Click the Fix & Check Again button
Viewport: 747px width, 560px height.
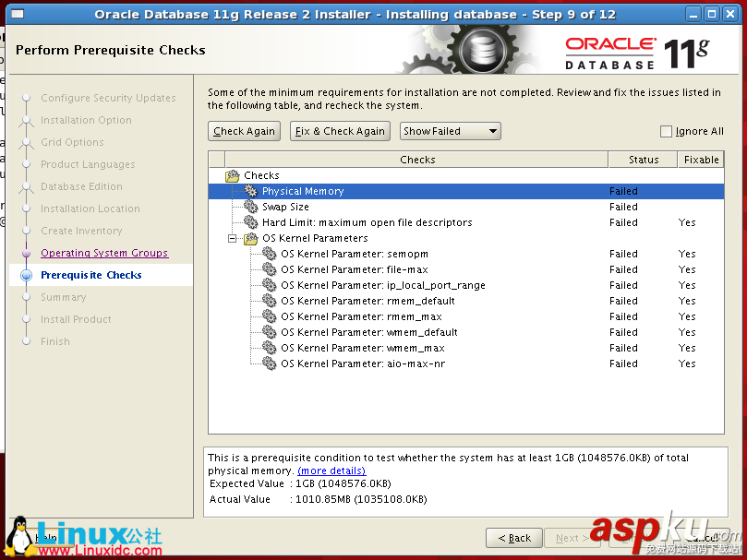[340, 131]
